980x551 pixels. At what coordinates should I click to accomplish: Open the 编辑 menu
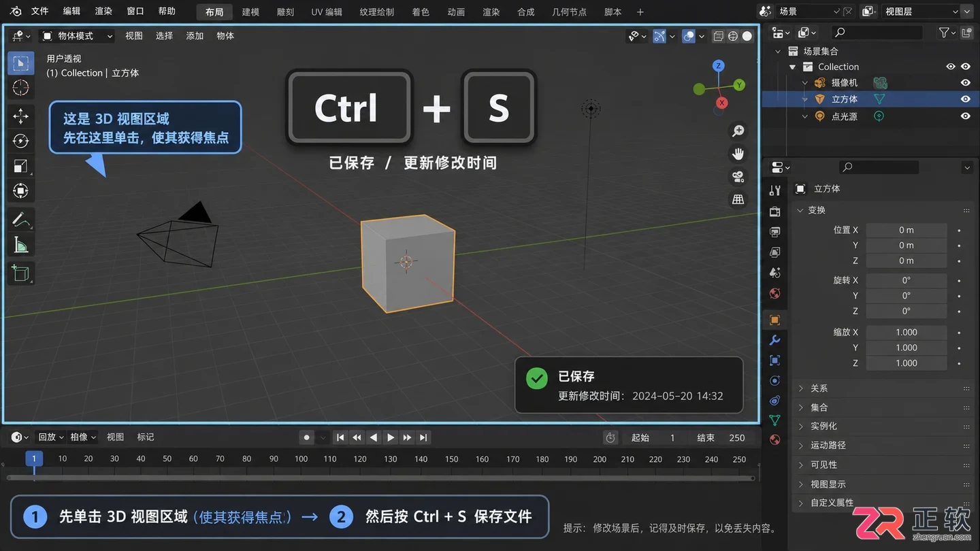71,12
